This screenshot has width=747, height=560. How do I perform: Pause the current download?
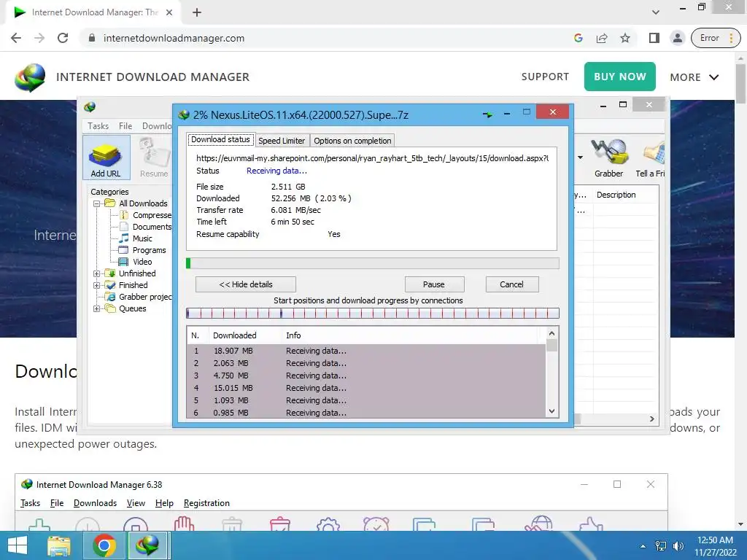(434, 284)
